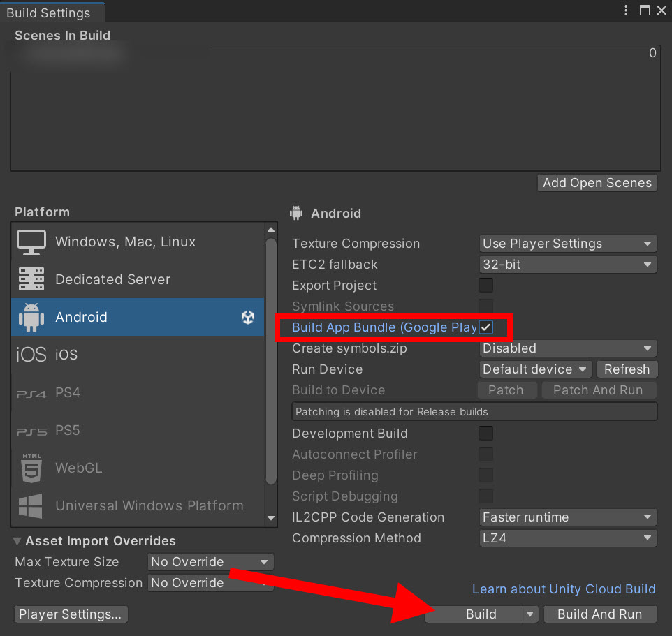This screenshot has width=672, height=636.
Task: Click the Refresh devices button
Action: pos(627,369)
